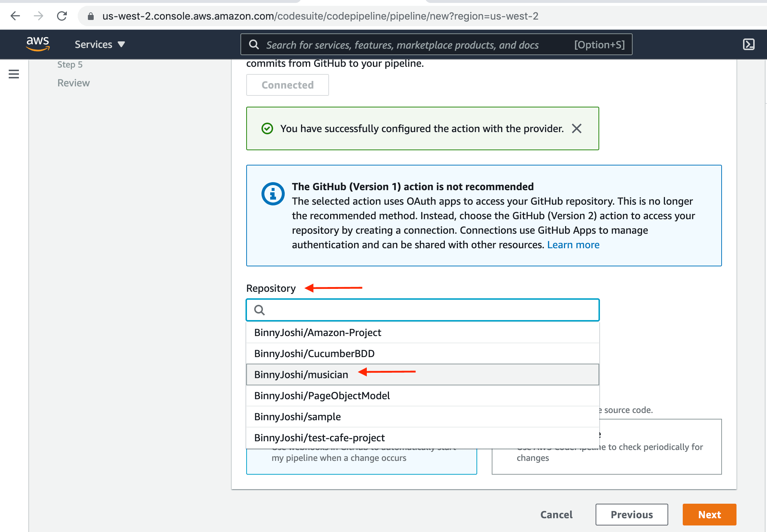767x532 pixels.
Task: Select BinnyJoshi/PageObjectModel repository
Action: (x=423, y=396)
